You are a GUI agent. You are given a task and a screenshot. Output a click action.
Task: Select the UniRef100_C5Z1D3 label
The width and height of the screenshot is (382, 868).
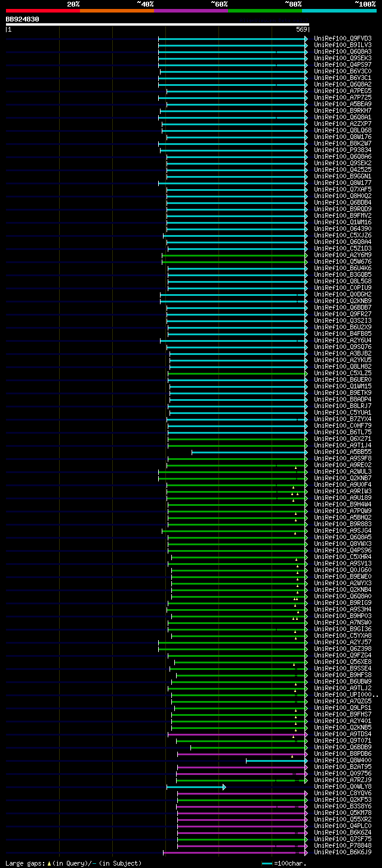[x=343, y=249]
